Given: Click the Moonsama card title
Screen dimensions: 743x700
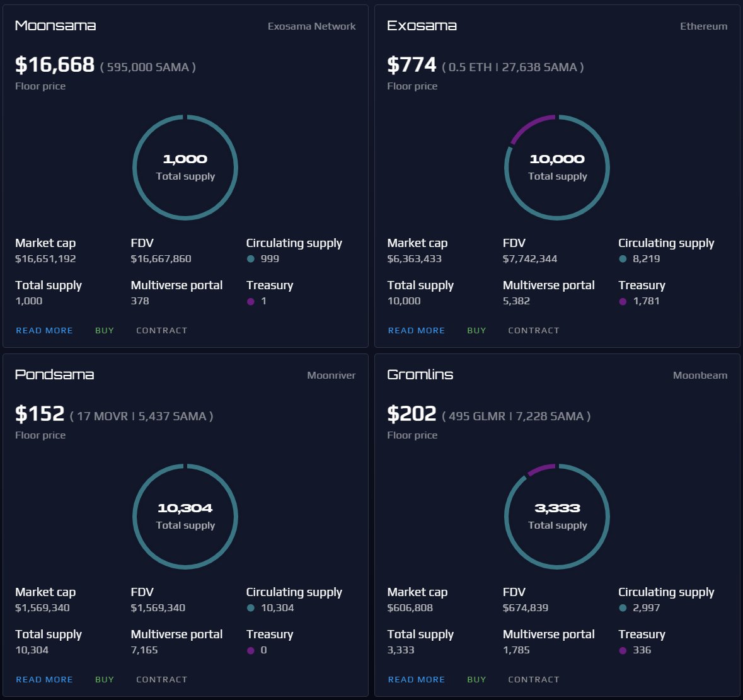Looking at the screenshot, I should [55, 26].
